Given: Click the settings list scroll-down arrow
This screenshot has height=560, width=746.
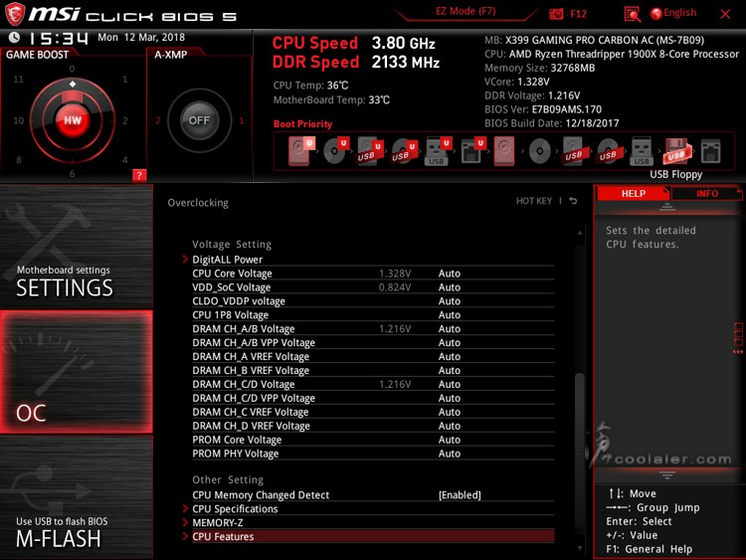Looking at the screenshot, I should pyautogui.click(x=580, y=548).
